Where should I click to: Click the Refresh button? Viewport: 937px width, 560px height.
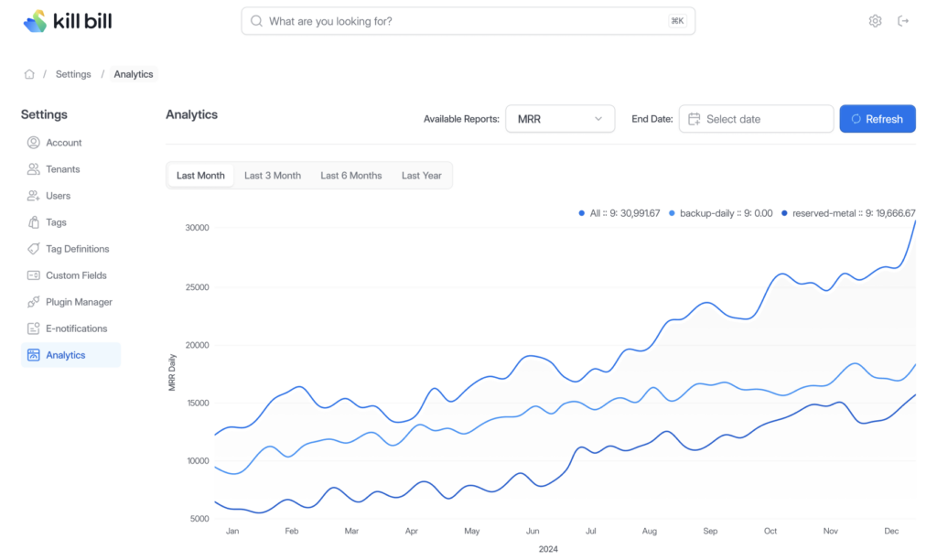877,118
